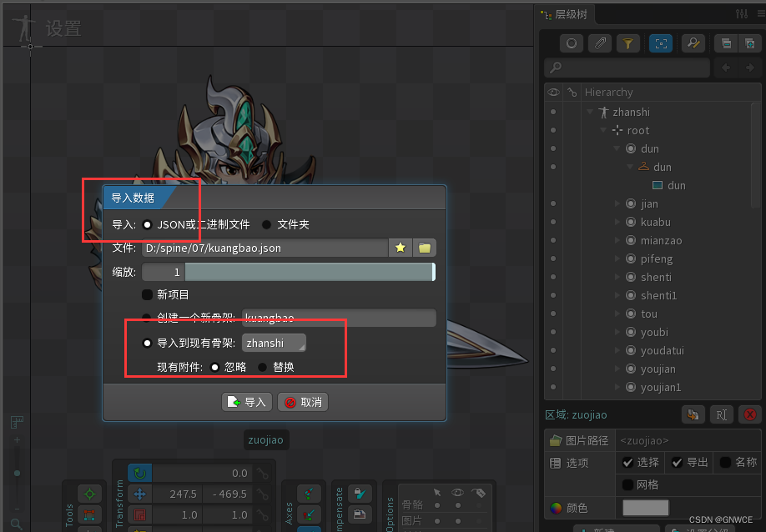Uncheck the 选择 option checkbox

pyautogui.click(x=627, y=462)
